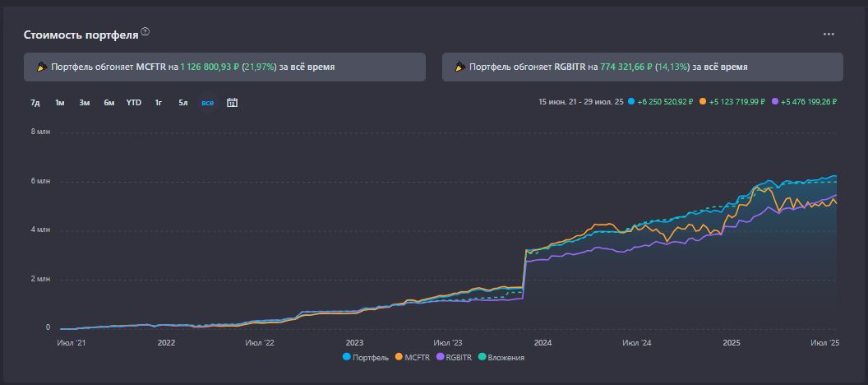
Task: Click the Июл '22 x-axis label
Action: tap(260, 343)
